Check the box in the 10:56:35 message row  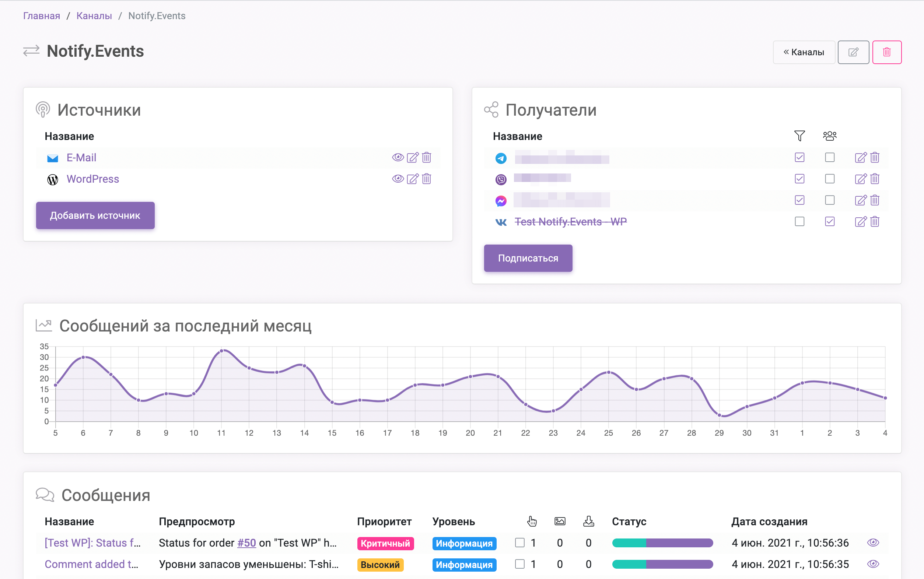[519, 564]
